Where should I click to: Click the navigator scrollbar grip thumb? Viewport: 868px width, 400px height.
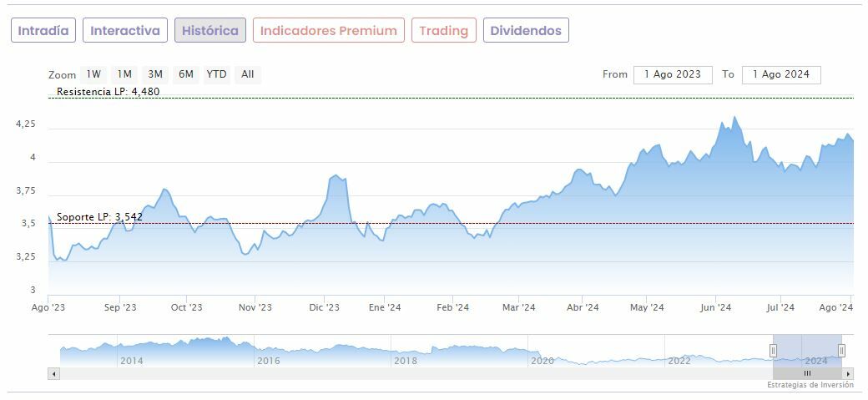pos(807,373)
